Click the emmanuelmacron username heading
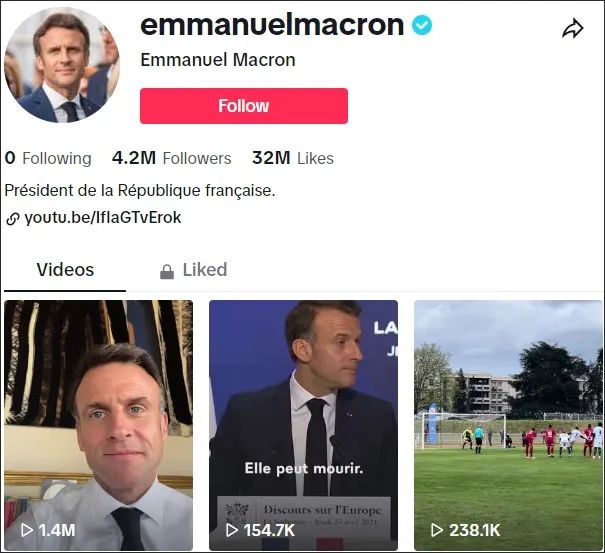 coord(272,25)
